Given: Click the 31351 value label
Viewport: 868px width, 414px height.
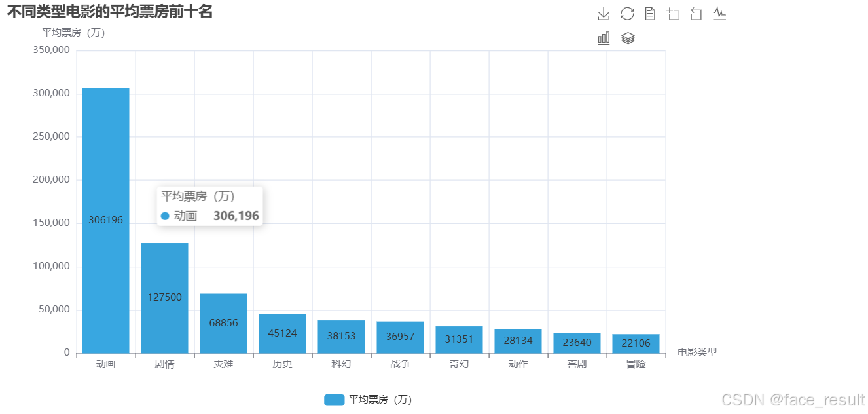Looking at the screenshot, I should pos(459,339).
